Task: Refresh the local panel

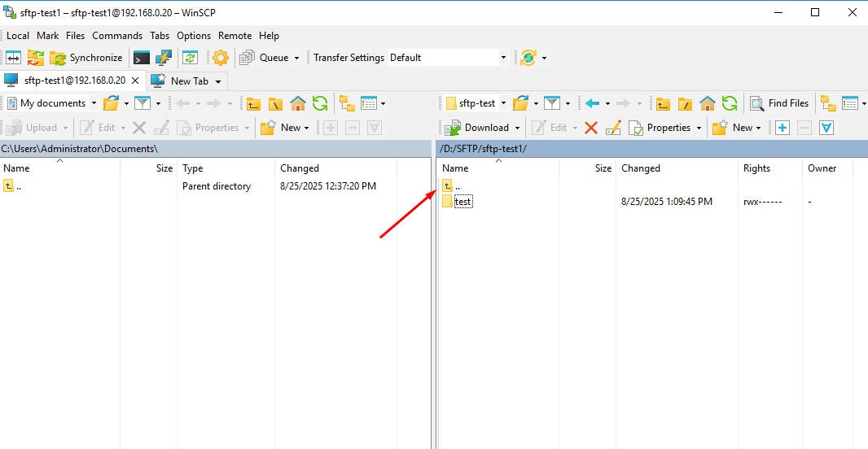Action: 320,102
